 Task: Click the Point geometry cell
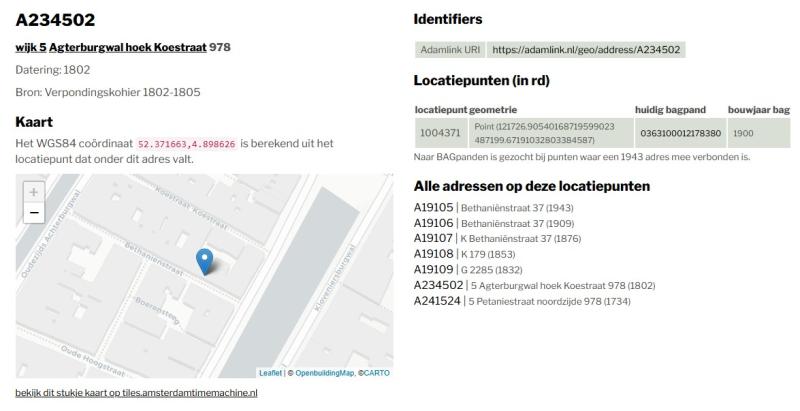(550, 133)
